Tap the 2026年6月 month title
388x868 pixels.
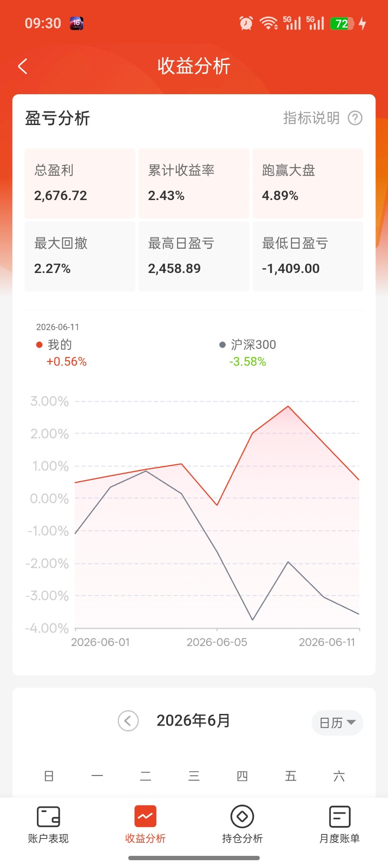[193, 720]
